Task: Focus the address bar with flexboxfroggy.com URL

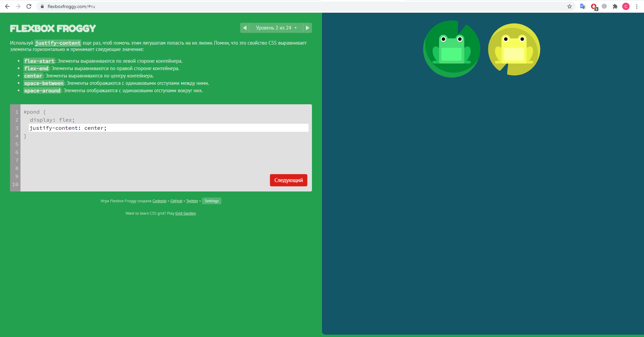Action: click(x=302, y=6)
